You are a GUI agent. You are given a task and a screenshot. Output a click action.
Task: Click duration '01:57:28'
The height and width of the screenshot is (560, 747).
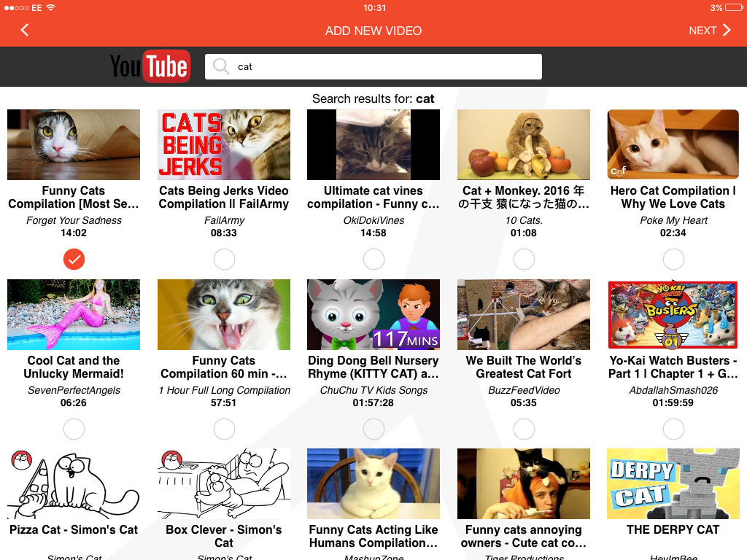tap(373, 402)
